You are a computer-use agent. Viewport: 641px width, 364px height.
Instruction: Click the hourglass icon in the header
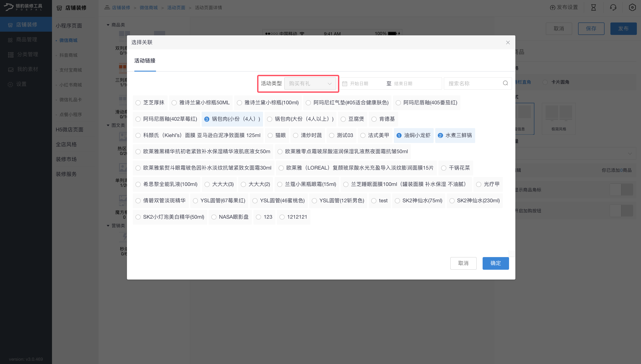593,7
